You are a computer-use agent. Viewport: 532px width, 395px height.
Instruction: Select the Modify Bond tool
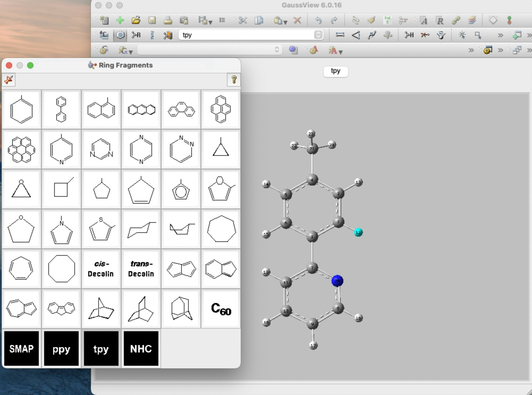click(x=340, y=35)
